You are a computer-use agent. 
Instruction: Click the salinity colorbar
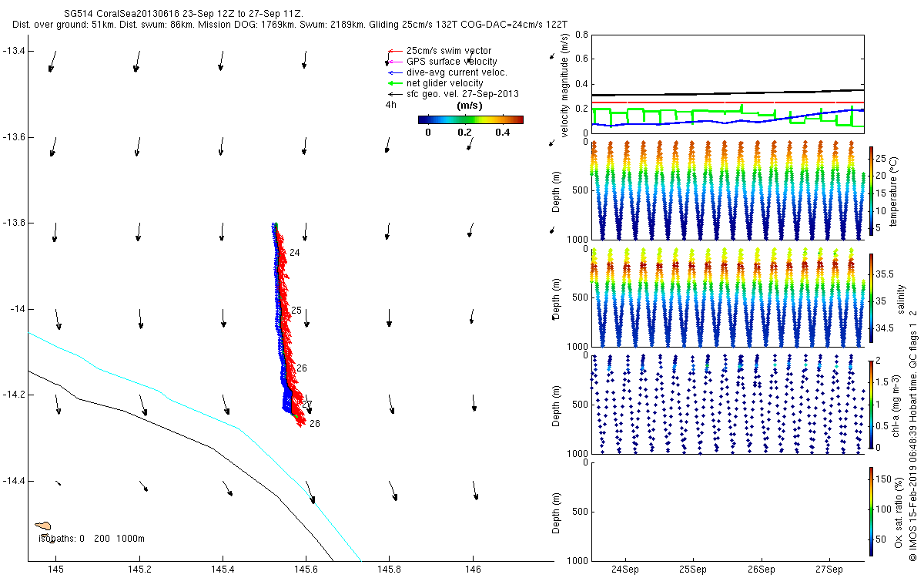[x=871, y=297]
